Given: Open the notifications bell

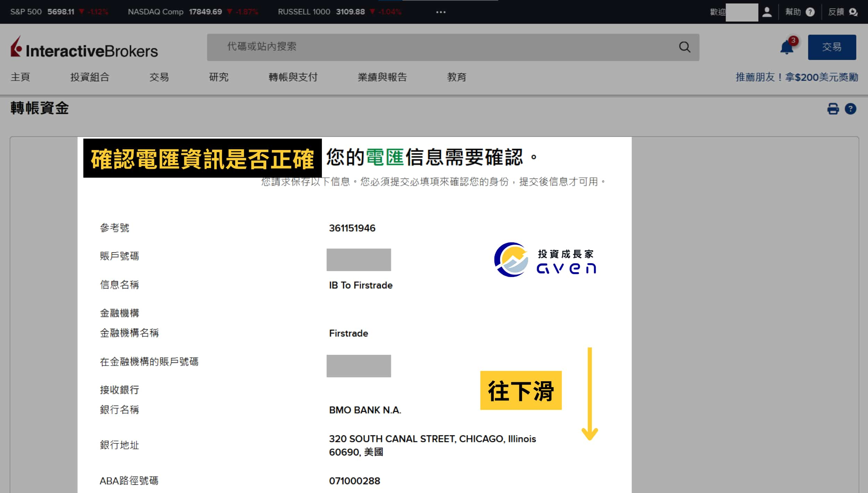Looking at the screenshot, I should [x=787, y=47].
